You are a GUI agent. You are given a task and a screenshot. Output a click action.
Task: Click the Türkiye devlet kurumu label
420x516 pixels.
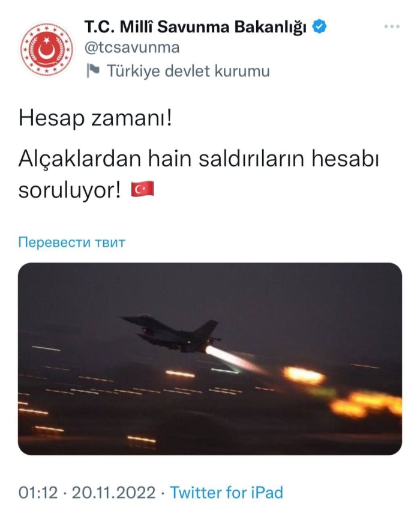click(188, 71)
